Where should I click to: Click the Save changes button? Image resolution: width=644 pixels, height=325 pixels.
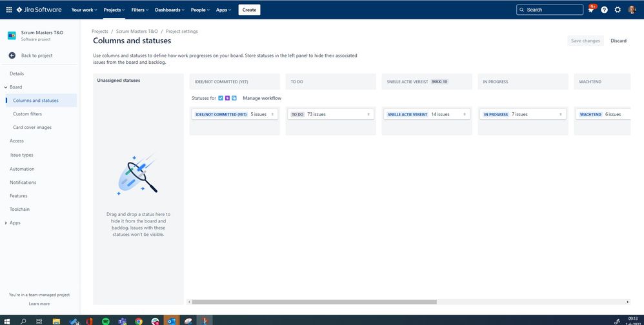pos(585,41)
